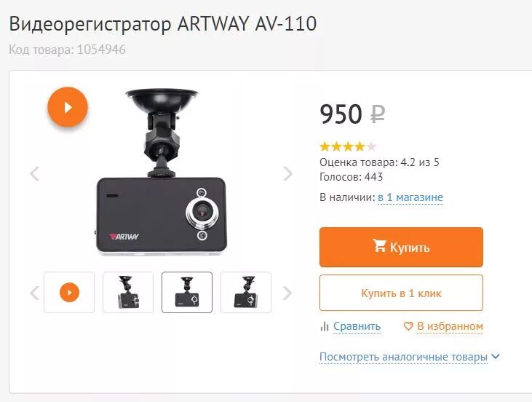Click the bar chart compare icon
The width and height of the screenshot is (532, 402).
click(x=325, y=326)
